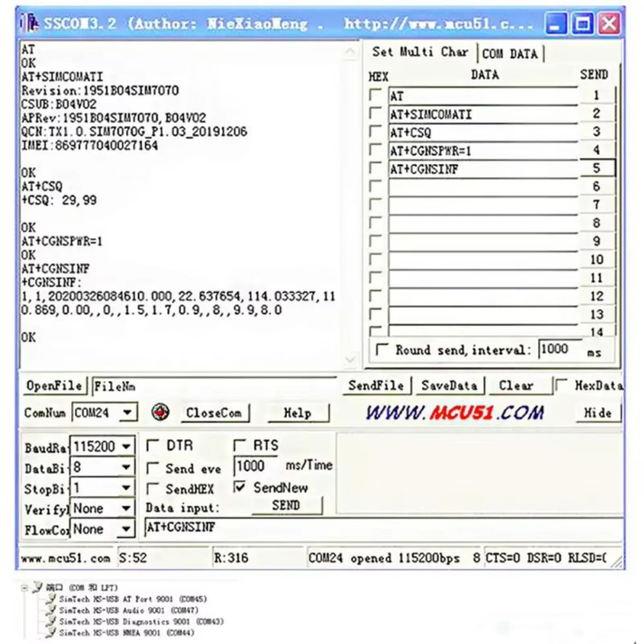
Task: Enable the SendHEX checkbox
Action: [x=152, y=489]
